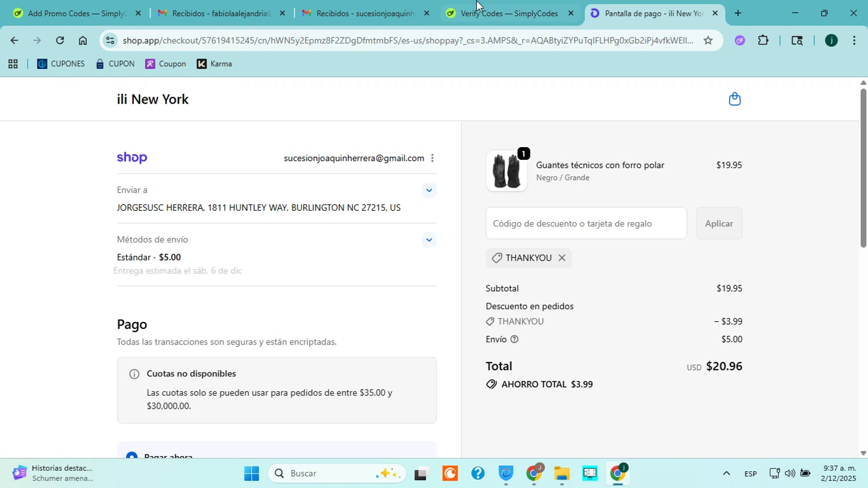Click the taskbar Buscar search box

(x=336, y=474)
